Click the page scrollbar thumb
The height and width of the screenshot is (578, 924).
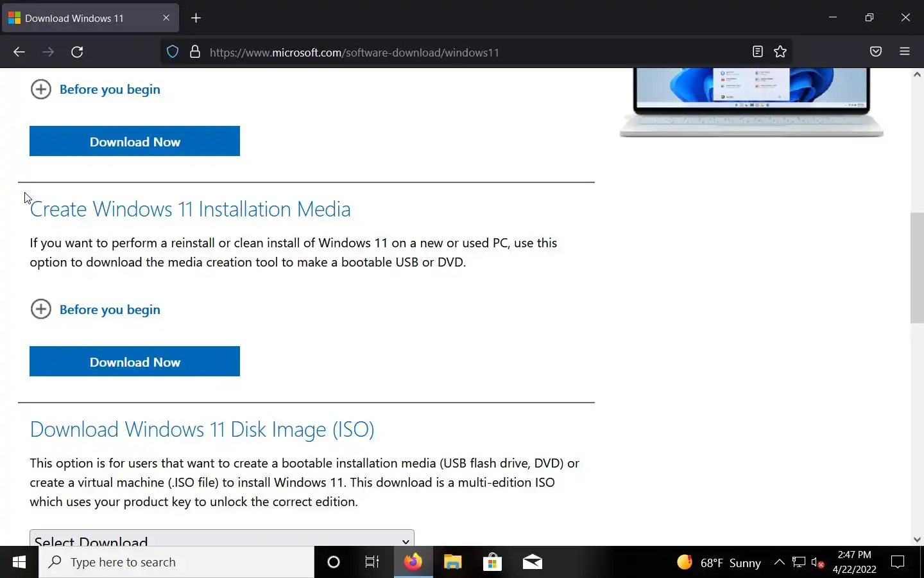click(x=917, y=268)
